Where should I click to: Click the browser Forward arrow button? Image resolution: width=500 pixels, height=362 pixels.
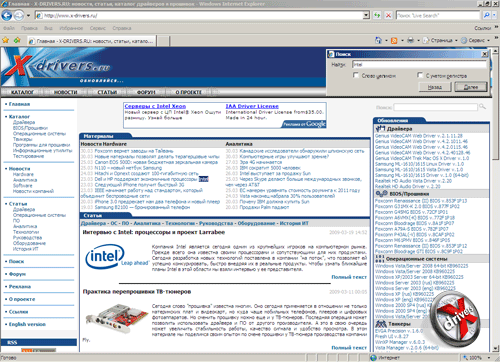click(19, 15)
